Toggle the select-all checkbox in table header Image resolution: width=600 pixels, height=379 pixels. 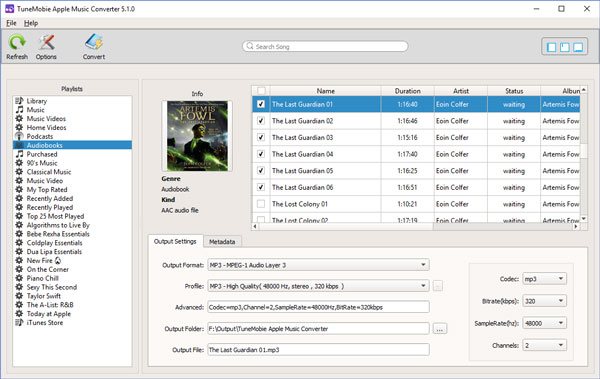coord(261,91)
